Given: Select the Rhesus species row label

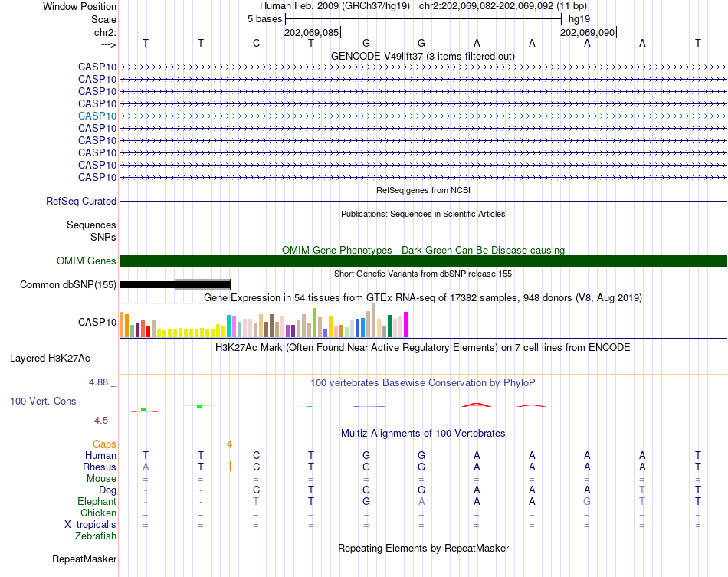Looking at the screenshot, I should click(x=100, y=467).
